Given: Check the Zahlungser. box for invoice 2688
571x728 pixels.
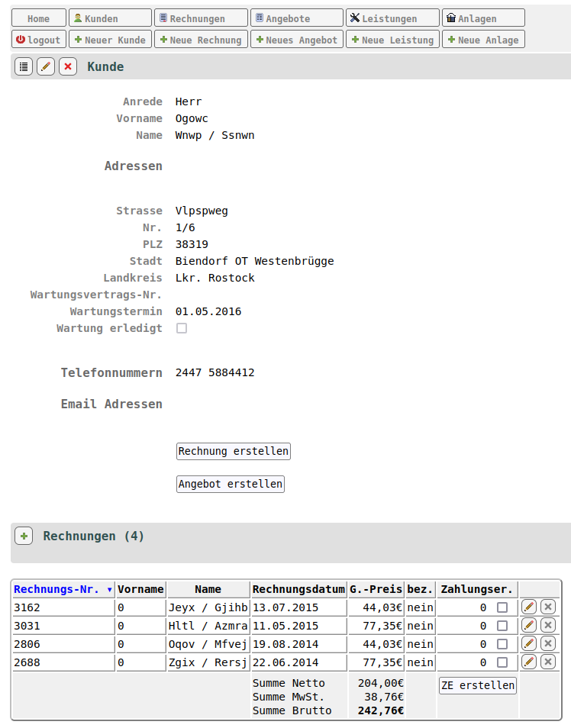Looking at the screenshot, I should [x=502, y=662].
